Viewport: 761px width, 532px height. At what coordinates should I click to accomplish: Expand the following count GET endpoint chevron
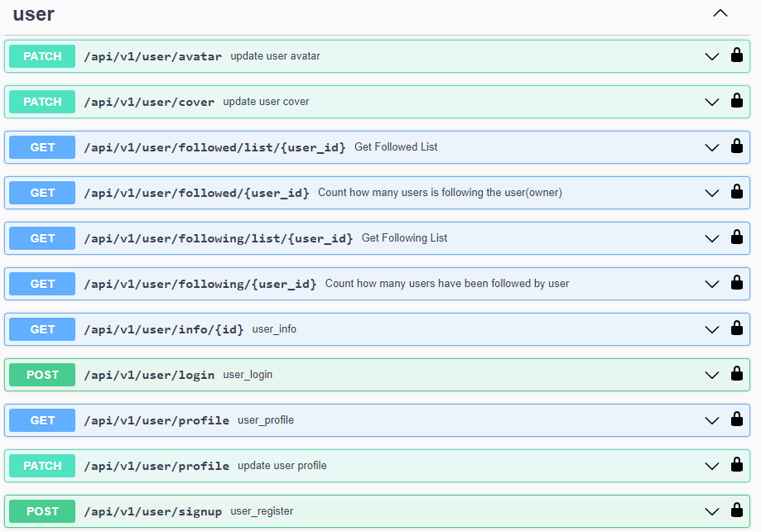coord(710,284)
